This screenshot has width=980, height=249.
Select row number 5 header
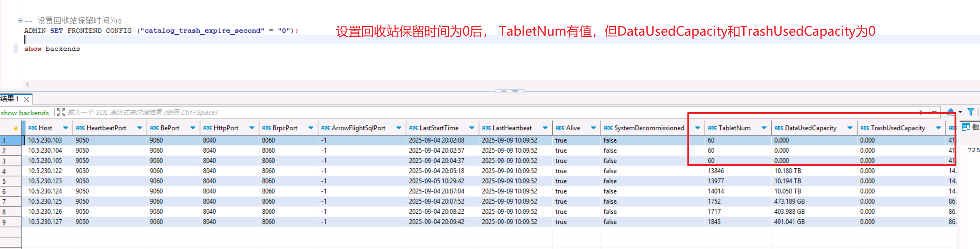pos(11,181)
